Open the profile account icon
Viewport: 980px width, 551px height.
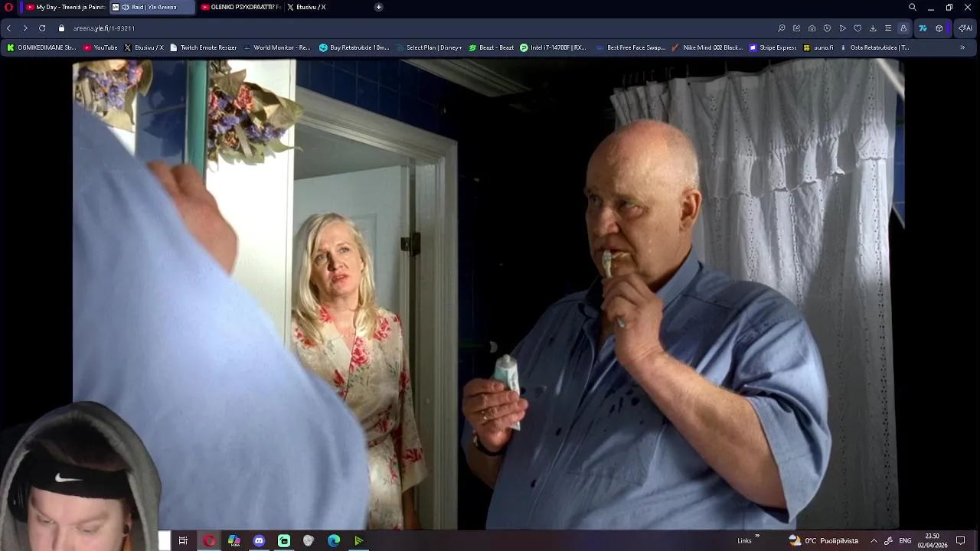click(x=903, y=28)
